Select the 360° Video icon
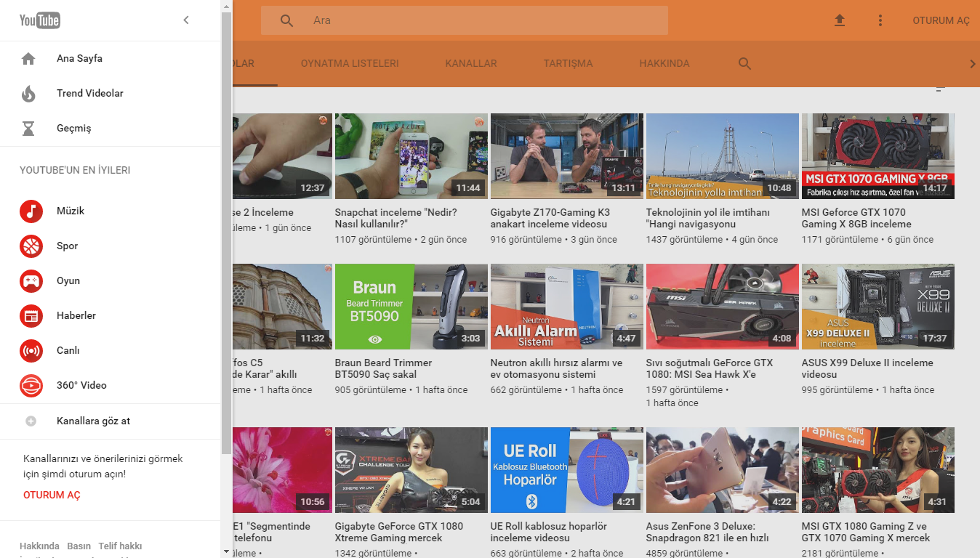 click(31, 386)
